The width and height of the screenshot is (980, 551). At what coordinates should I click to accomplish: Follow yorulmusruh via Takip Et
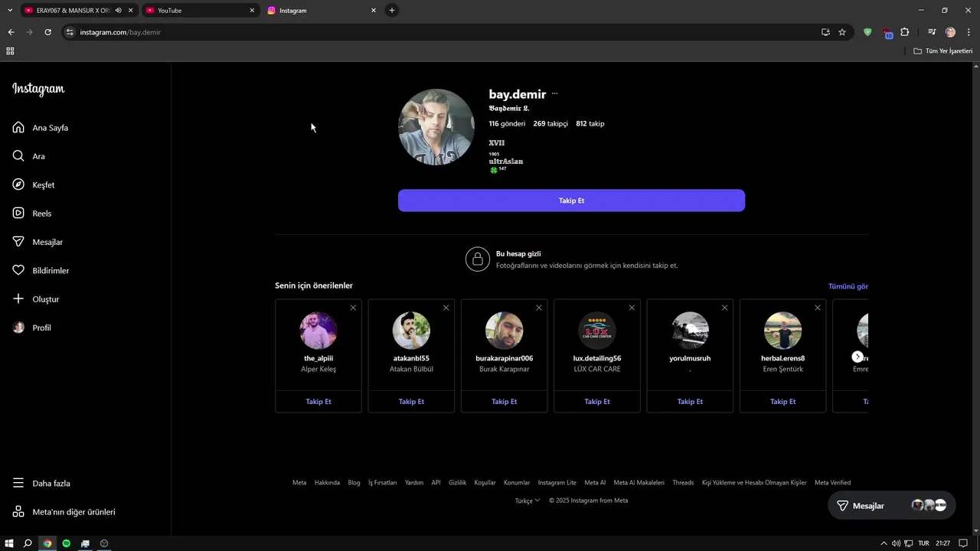(x=690, y=402)
